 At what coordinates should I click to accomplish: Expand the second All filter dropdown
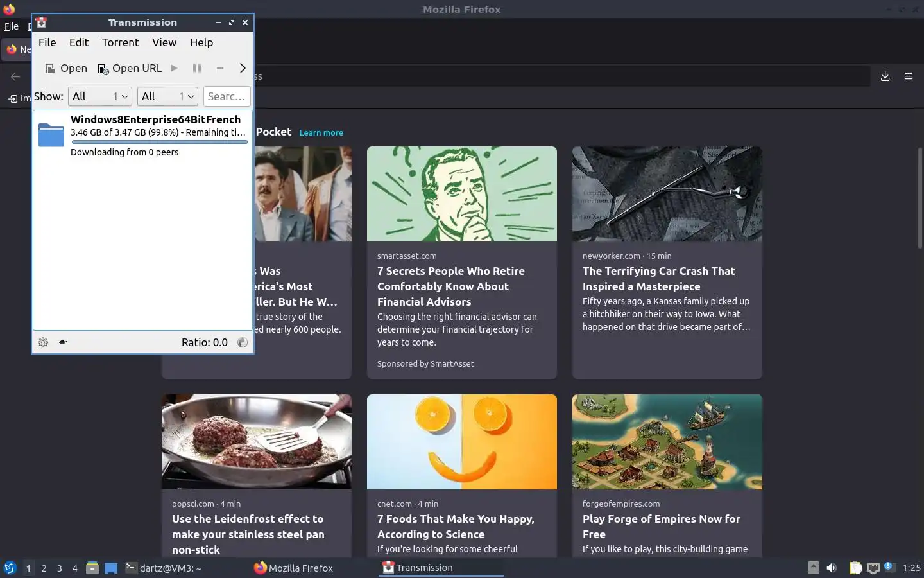(167, 96)
